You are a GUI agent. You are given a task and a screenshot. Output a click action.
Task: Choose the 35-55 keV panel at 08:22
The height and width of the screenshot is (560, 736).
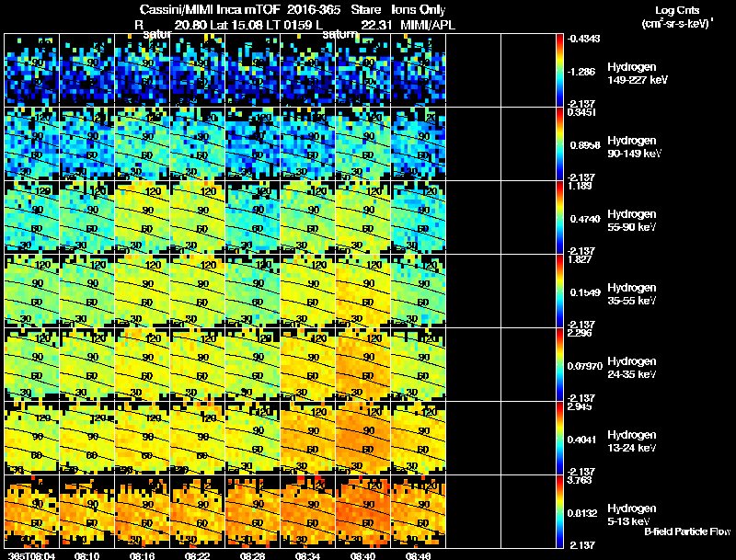pos(197,291)
